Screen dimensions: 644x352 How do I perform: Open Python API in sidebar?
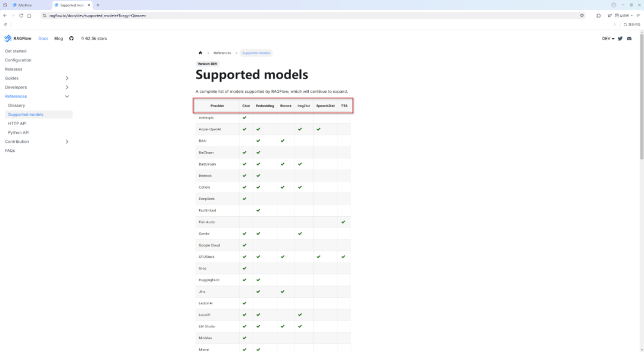point(18,132)
